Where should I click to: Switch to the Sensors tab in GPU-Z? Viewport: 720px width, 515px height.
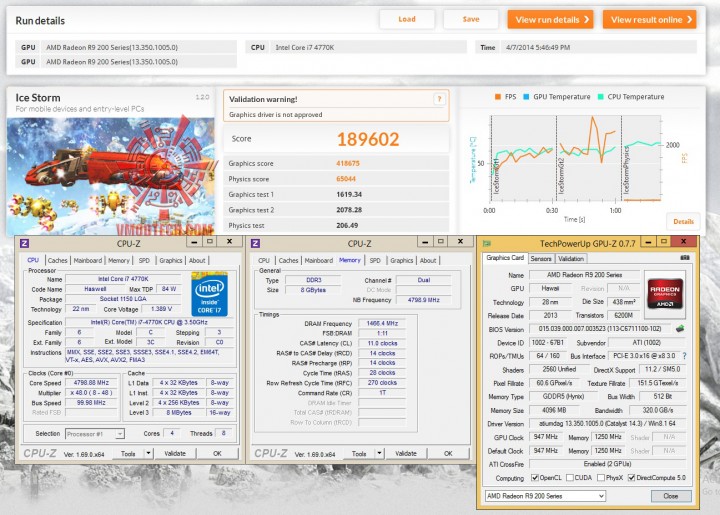[x=541, y=258]
